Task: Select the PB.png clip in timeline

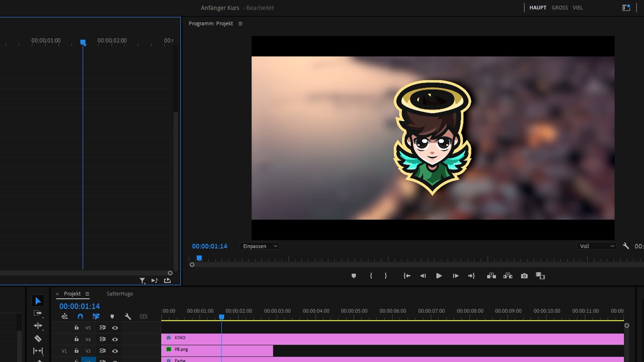Action: click(217, 351)
